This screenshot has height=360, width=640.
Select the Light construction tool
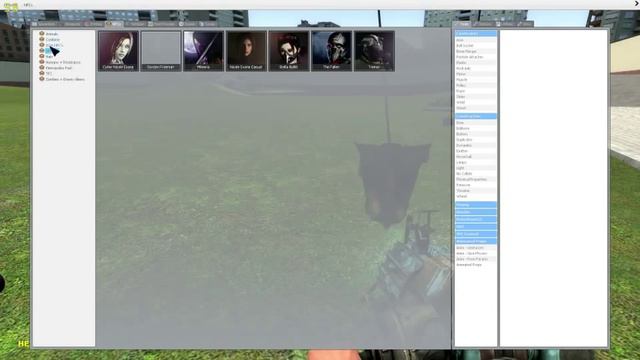coord(476,168)
